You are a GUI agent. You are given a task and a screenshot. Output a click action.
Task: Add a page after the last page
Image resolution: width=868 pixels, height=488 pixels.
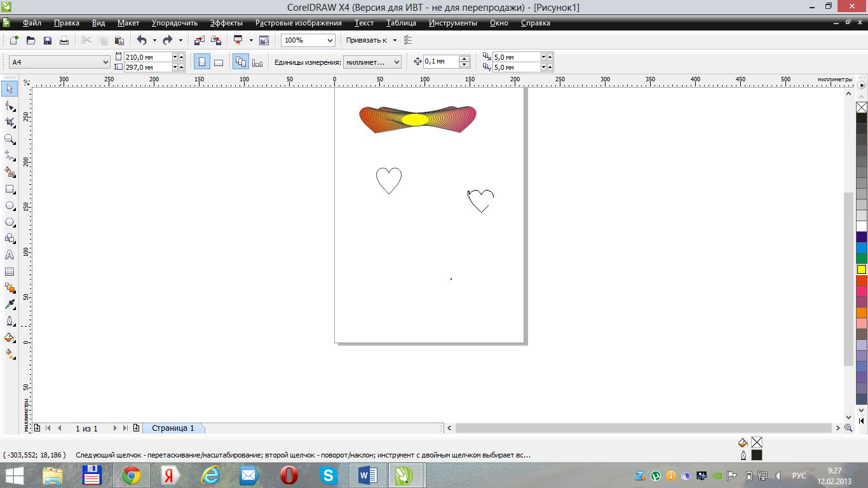137,428
